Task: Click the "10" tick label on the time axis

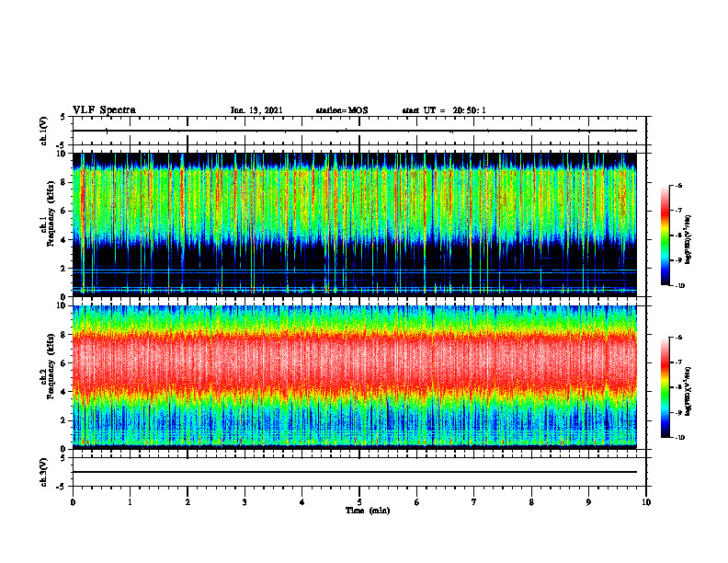Action: click(646, 502)
